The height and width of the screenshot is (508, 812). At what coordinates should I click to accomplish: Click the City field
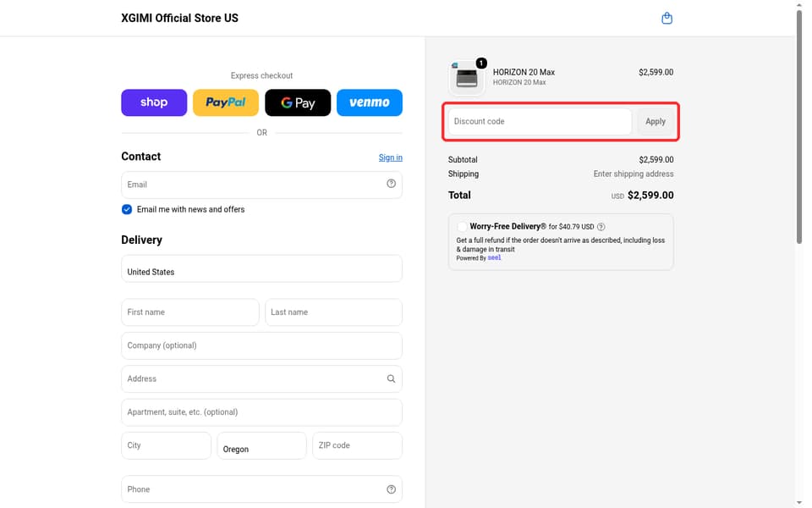pos(167,446)
